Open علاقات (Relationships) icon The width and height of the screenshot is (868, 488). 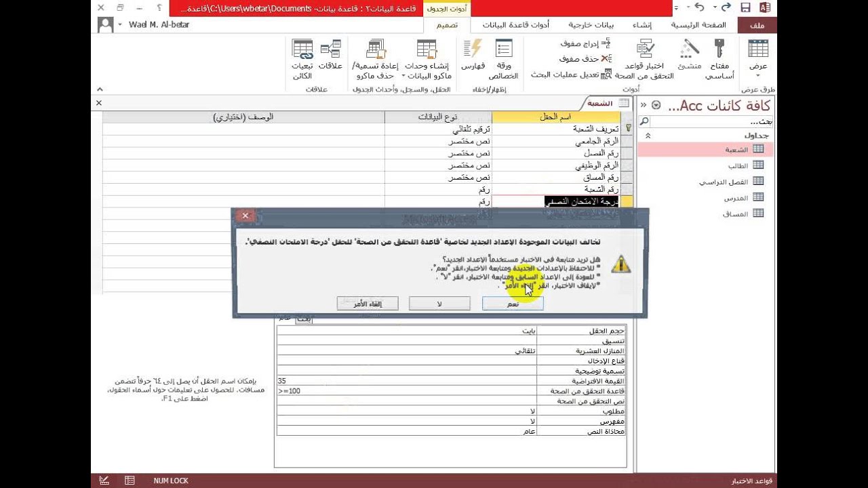(x=330, y=49)
